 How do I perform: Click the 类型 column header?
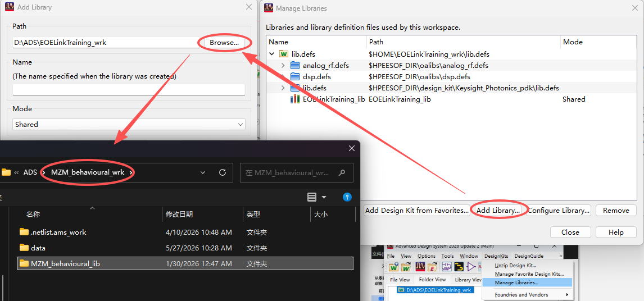[253, 214]
